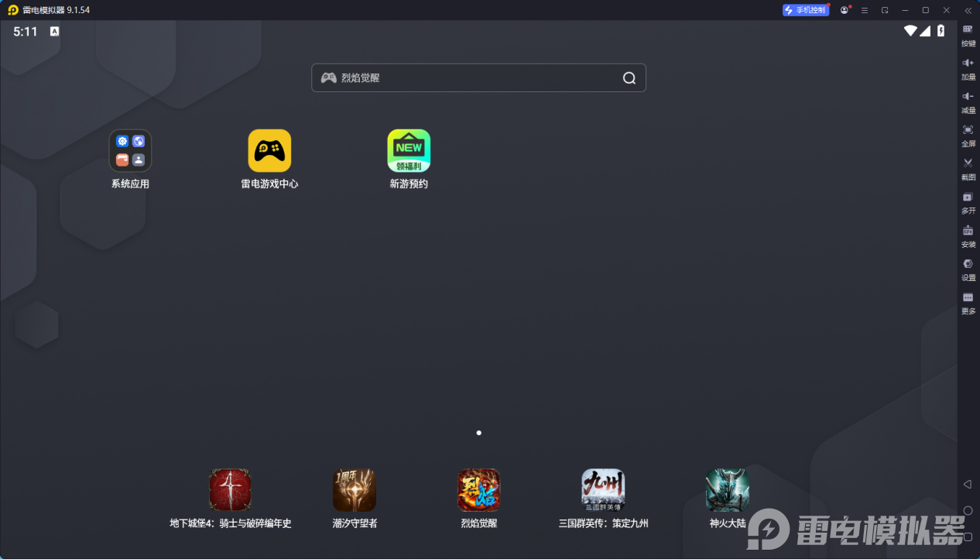The height and width of the screenshot is (559, 980).
Task: Click the Android back triangle button
Action: point(967,484)
